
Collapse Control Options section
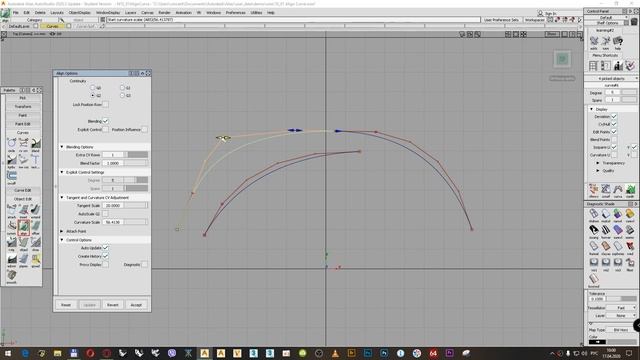[62, 240]
